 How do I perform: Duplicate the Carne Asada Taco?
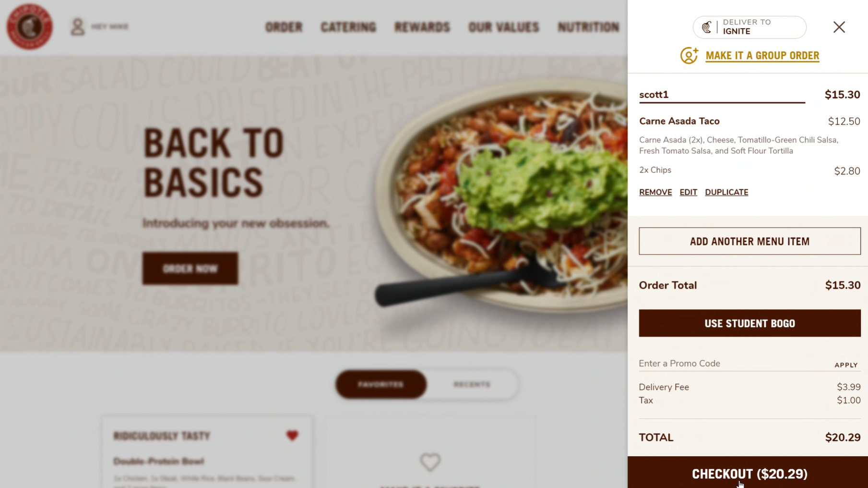[x=726, y=192]
